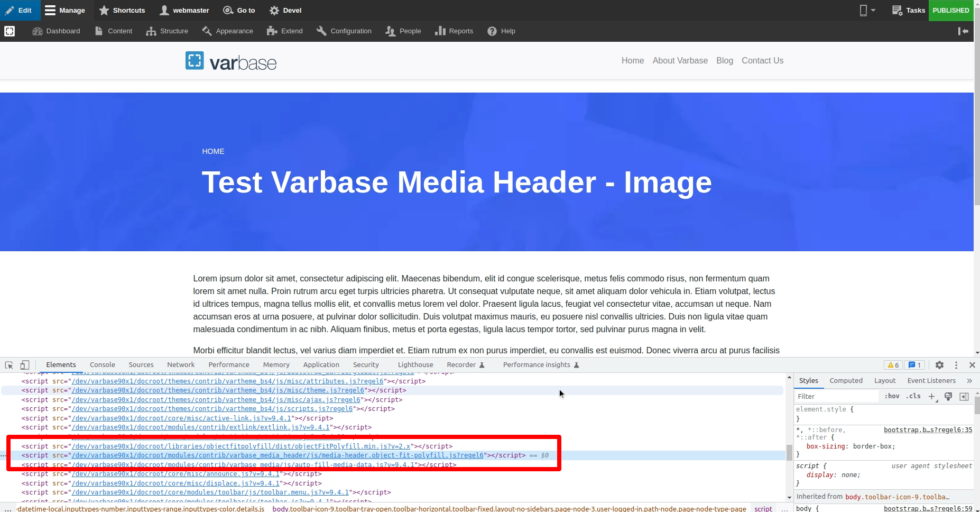Viewport: 980px width, 512px height.
Task: Switch to the Application tab
Action: tap(321, 365)
